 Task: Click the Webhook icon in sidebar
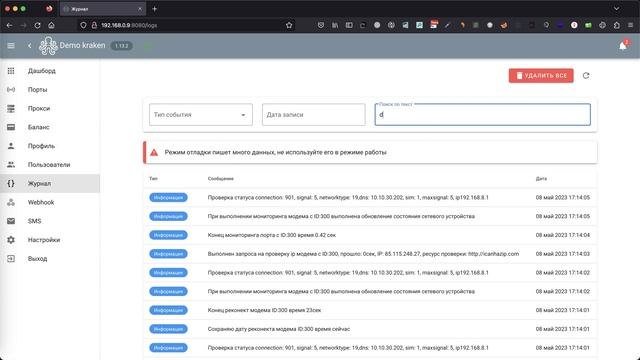tap(11, 202)
